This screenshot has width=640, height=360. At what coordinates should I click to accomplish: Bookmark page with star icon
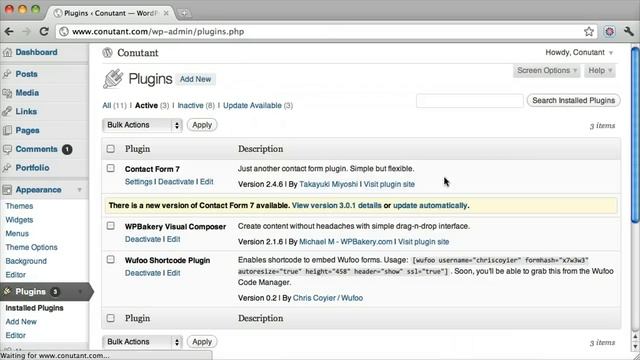(589, 31)
